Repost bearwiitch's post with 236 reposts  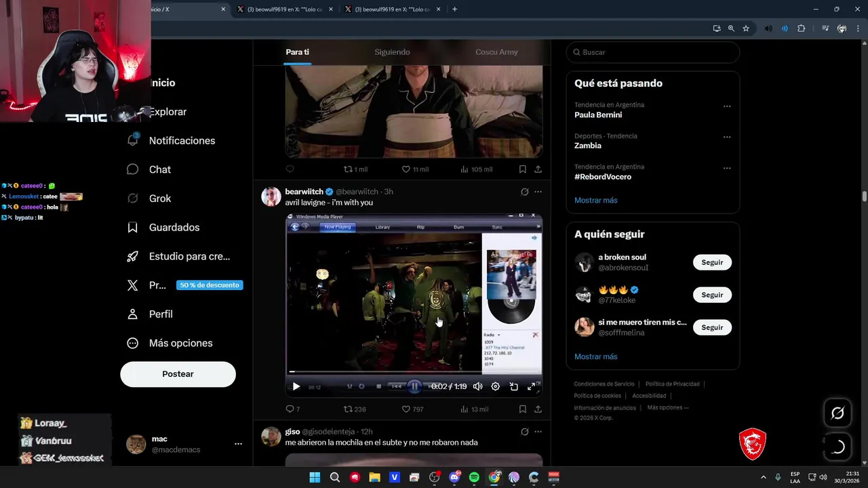click(355, 409)
